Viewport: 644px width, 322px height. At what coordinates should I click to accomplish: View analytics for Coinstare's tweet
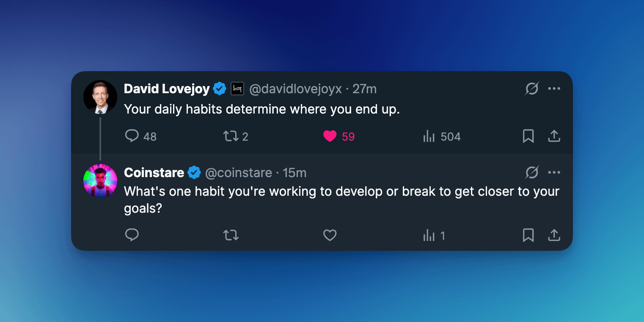click(429, 235)
